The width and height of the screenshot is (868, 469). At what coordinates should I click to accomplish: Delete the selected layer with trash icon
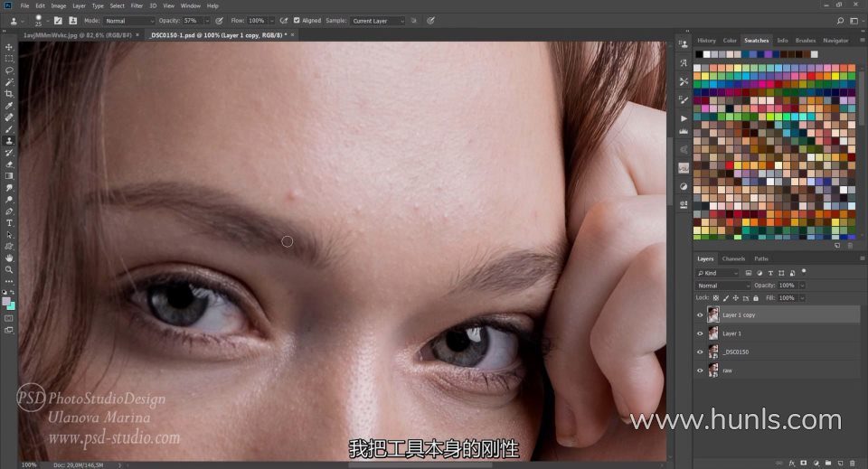[853, 463]
